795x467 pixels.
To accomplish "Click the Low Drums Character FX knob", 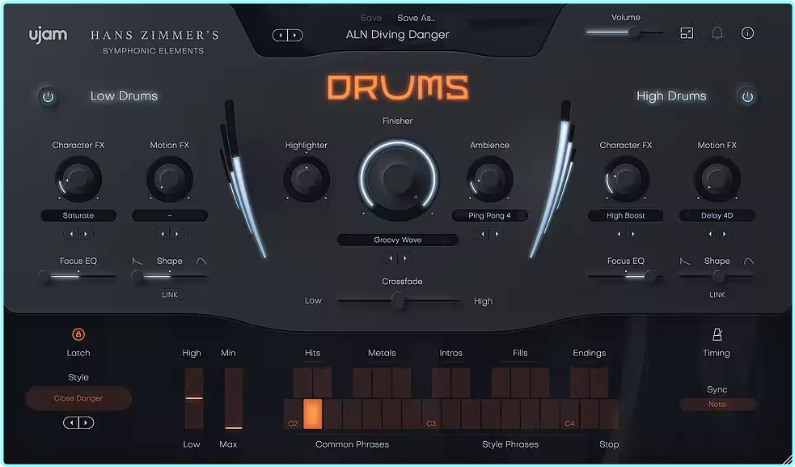I will (78, 178).
